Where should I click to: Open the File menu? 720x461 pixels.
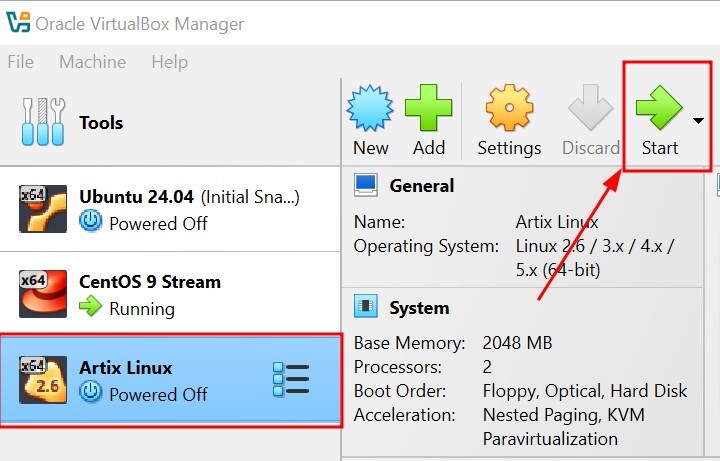coord(20,62)
